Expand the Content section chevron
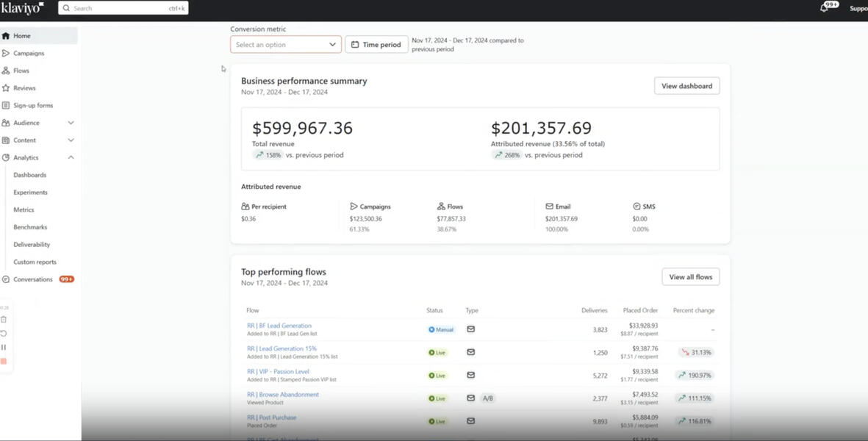The image size is (868, 441). [x=71, y=140]
